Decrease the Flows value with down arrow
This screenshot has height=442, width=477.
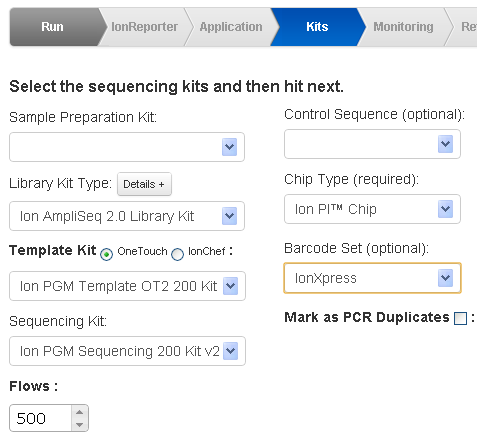tap(79, 424)
